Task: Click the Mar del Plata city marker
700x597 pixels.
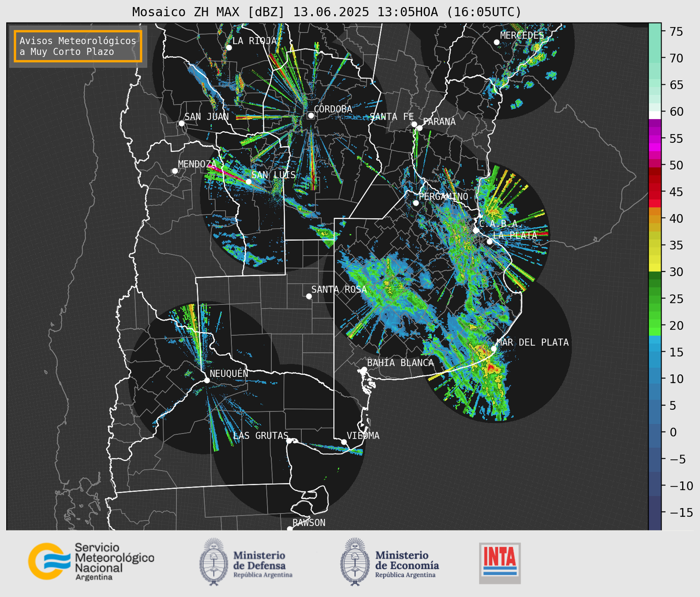Action: (494, 349)
